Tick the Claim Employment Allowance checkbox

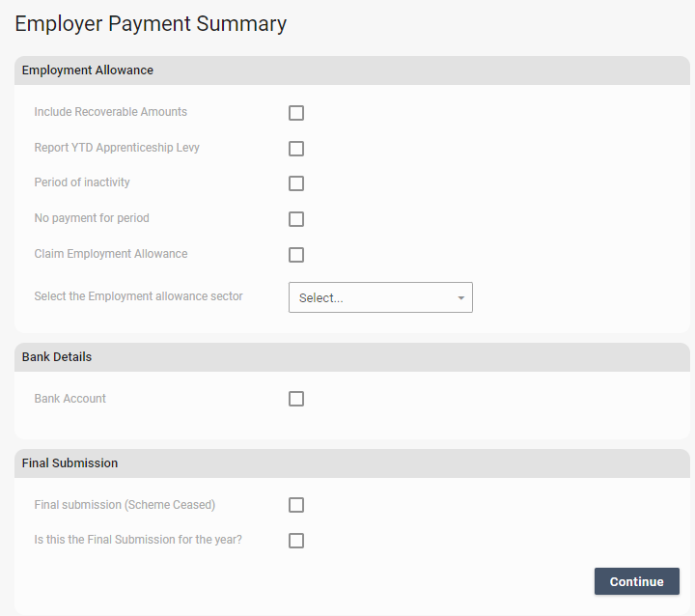coord(296,255)
